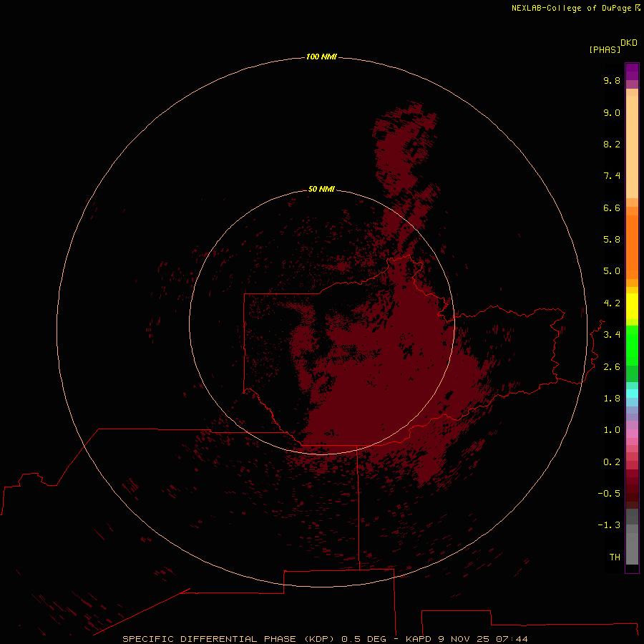
Task: Click the [PHAS] legend label
Action: 605,49
